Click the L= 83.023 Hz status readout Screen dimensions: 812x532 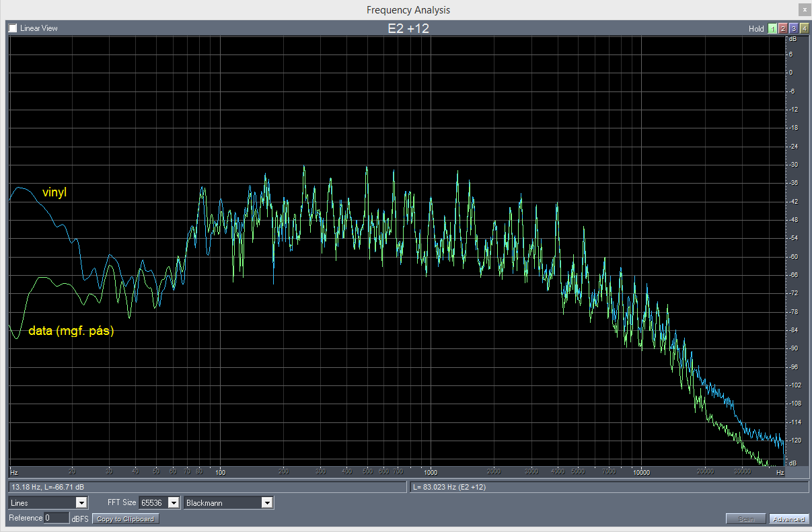pos(609,486)
